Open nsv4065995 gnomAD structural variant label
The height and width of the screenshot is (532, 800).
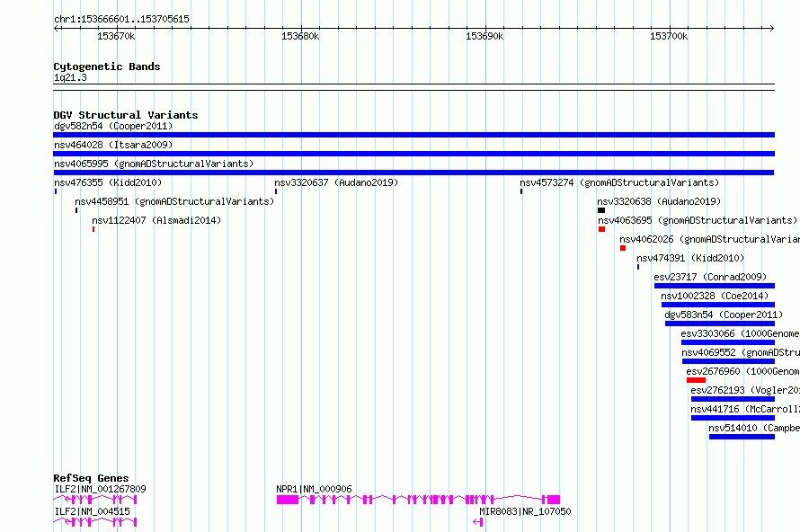(154, 164)
